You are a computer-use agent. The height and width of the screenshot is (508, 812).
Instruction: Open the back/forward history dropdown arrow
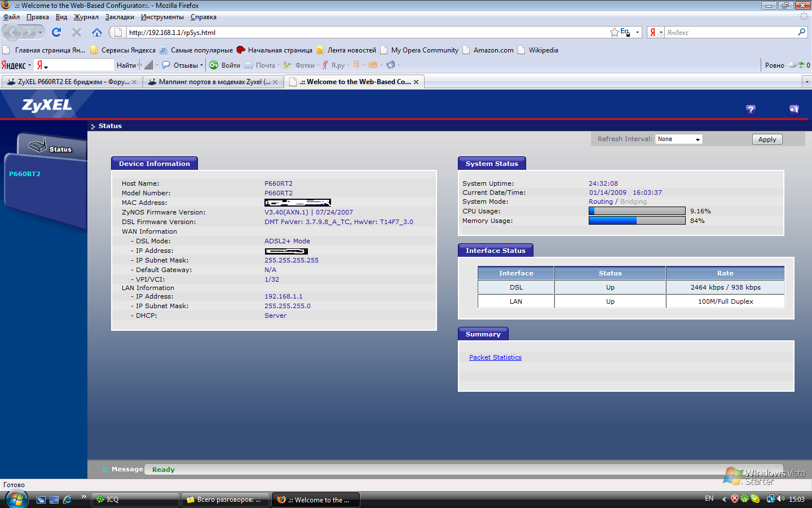pyautogui.click(x=40, y=32)
